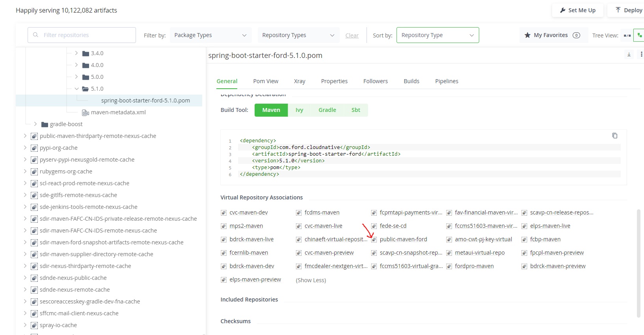Click the search icon in Filter repositories
The image size is (644, 335).
36,35
